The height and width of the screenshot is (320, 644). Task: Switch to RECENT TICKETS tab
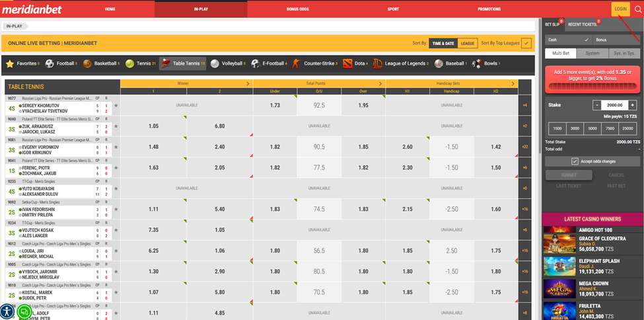click(582, 24)
